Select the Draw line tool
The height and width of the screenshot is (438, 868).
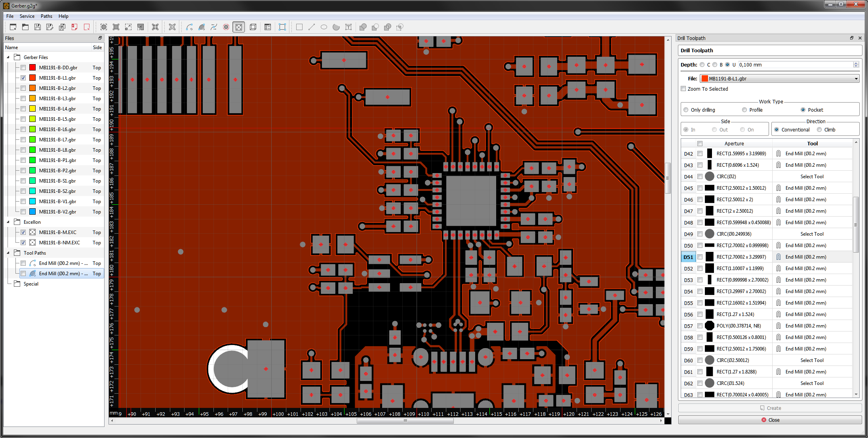(x=312, y=27)
